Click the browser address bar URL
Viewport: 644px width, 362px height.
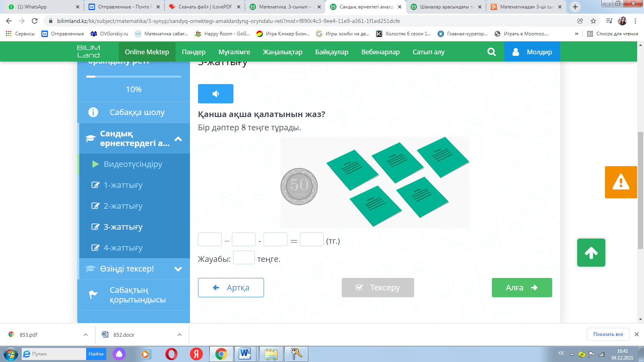coord(229,21)
